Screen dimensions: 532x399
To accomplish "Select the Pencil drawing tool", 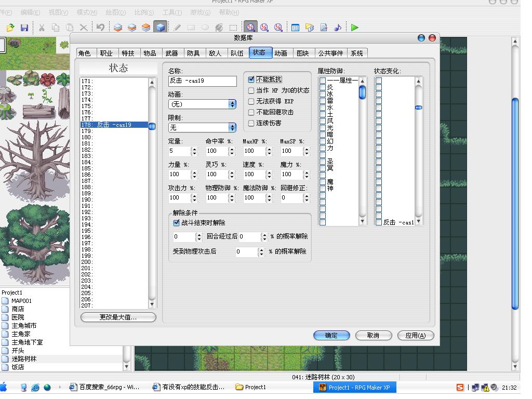I will click(x=177, y=28).
